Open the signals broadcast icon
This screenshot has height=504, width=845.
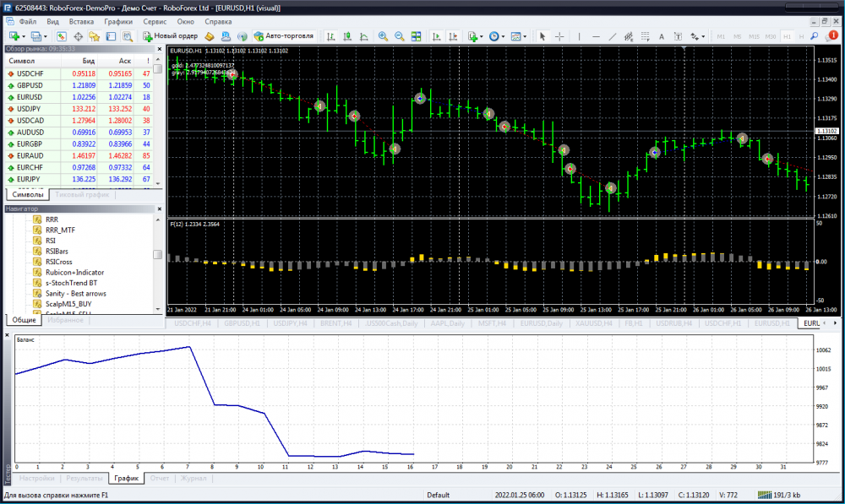coord(243,36)
